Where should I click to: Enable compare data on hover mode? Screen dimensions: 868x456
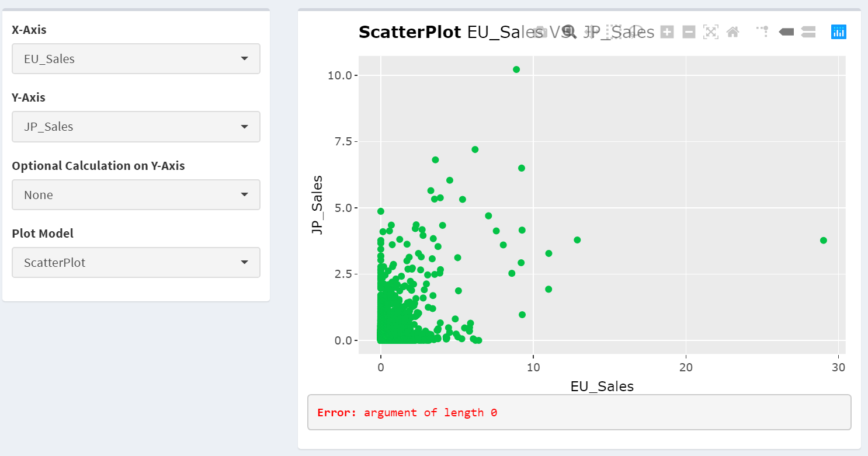coord(808,32)
